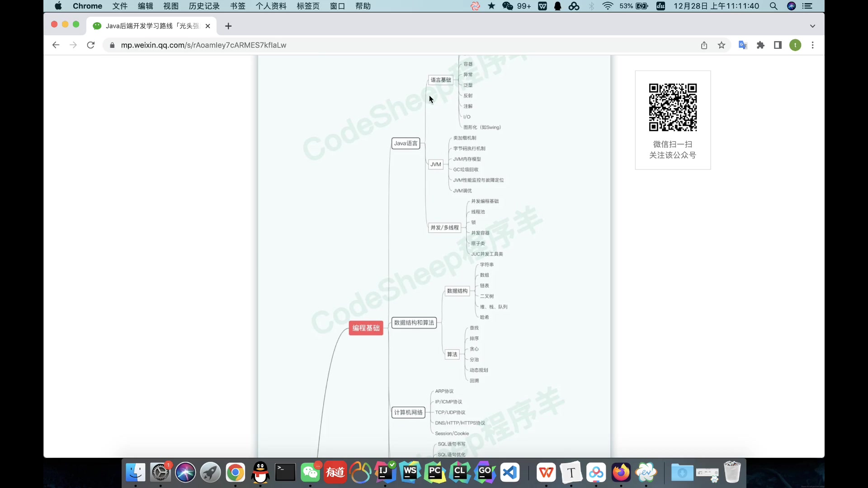Open Chrome from the Dock

(235, 473)
